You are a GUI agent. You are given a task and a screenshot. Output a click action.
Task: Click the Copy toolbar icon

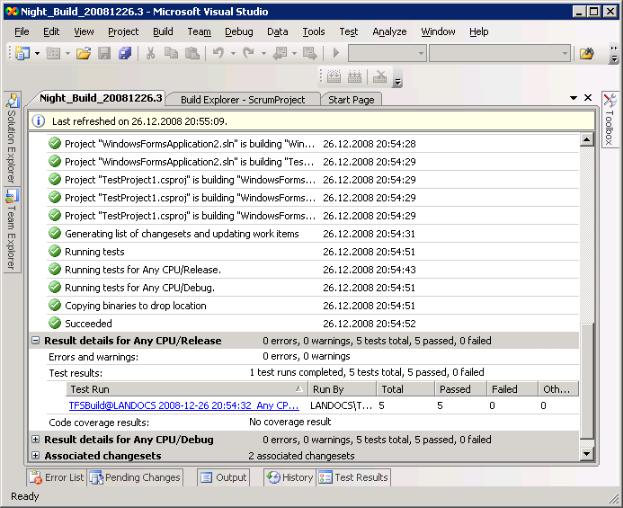[171, 53]
